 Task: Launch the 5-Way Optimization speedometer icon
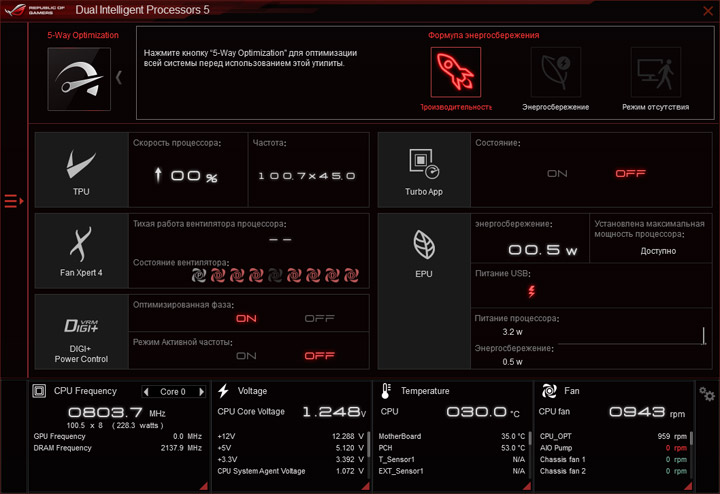pos(79,79)
